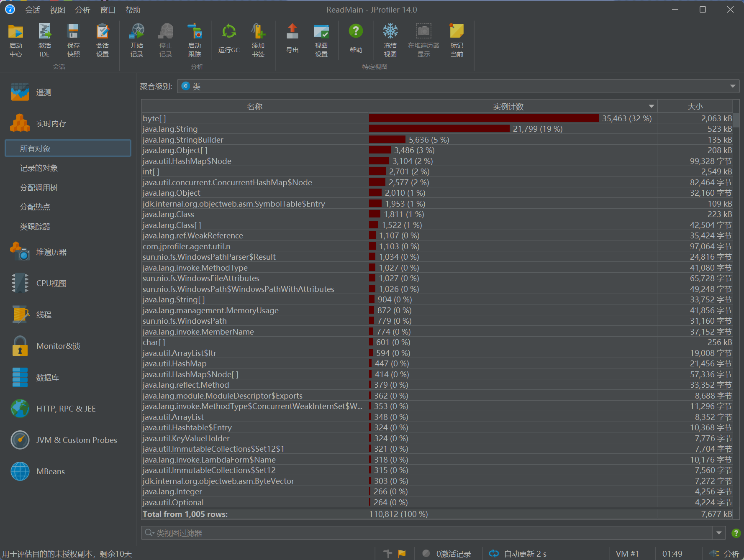Open the 视图 menu
This screenshot has height=560, width=744.
click(58, 10)
